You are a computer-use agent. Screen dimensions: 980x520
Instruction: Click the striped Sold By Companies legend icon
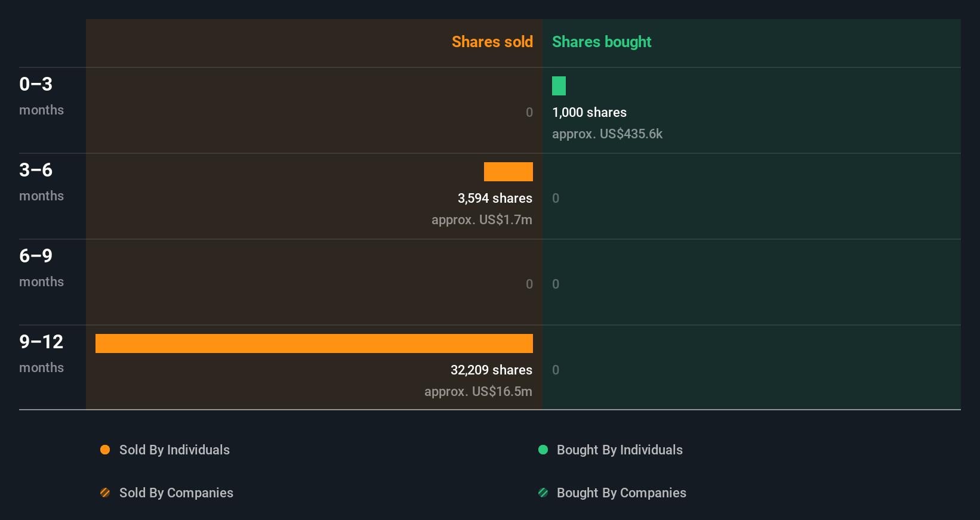pos(105,493)
